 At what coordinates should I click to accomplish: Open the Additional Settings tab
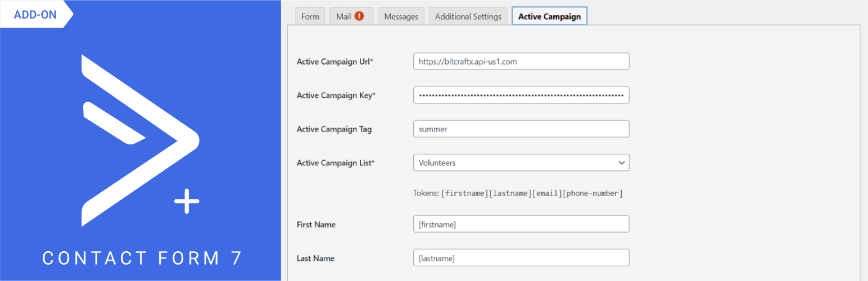pyautogui.click(x=468, y=16)
